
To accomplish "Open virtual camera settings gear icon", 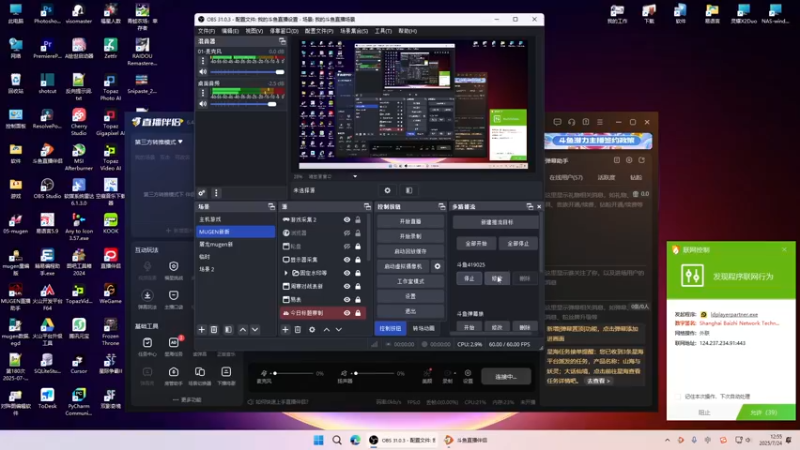I will pyautogui.click(x=437, y=266).
